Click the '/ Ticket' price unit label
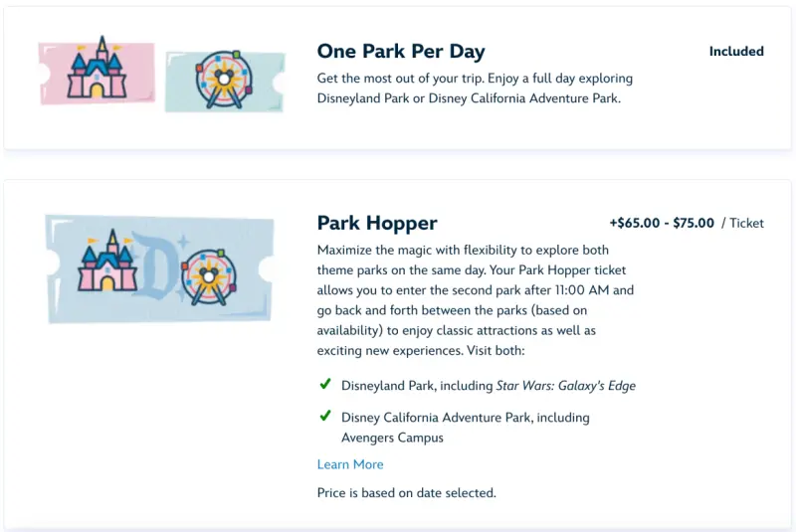This screenshot has height=532, width=796. [x=742, y=223]
